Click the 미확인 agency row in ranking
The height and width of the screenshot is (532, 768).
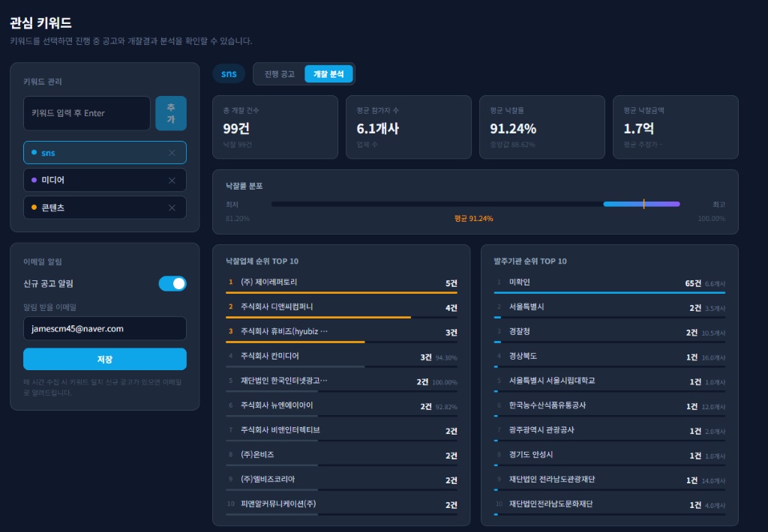coord(609,283)
